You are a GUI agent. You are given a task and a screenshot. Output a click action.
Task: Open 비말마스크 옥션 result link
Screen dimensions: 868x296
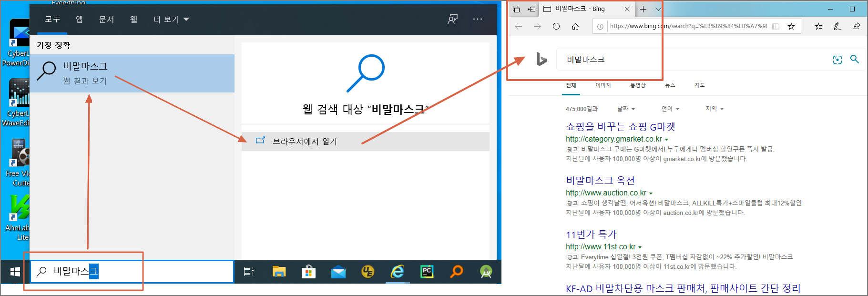(600, 181)
